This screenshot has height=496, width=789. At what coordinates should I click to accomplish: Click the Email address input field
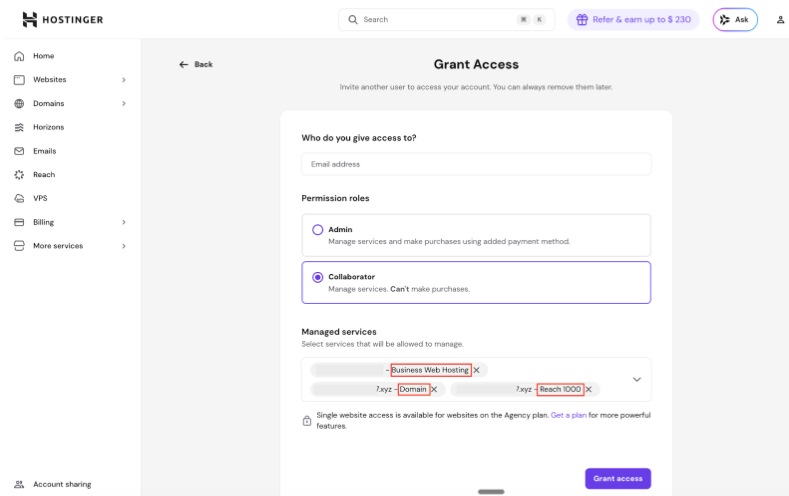(476, 164)
